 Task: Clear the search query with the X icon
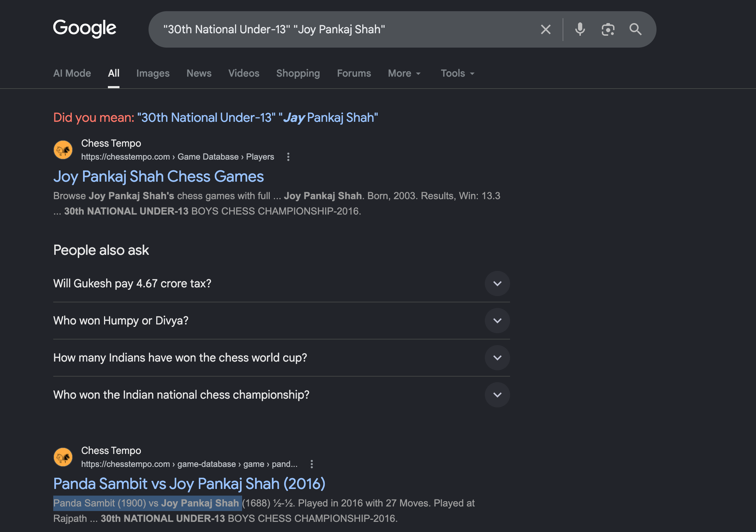coord(545,29)
